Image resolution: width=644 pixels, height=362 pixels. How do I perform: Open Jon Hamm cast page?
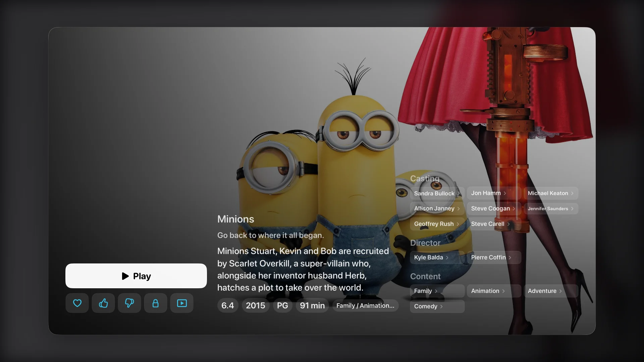[x=494, y=193]
